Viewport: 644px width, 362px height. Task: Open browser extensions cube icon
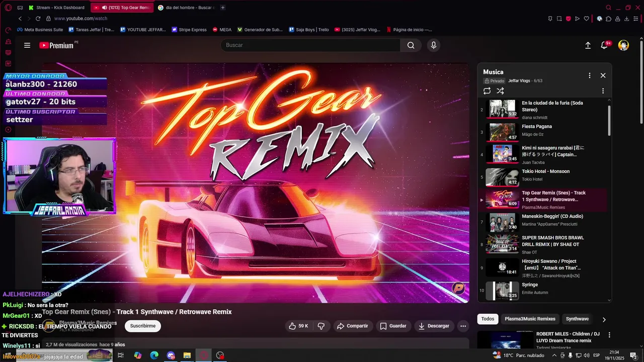coord(608,19)
